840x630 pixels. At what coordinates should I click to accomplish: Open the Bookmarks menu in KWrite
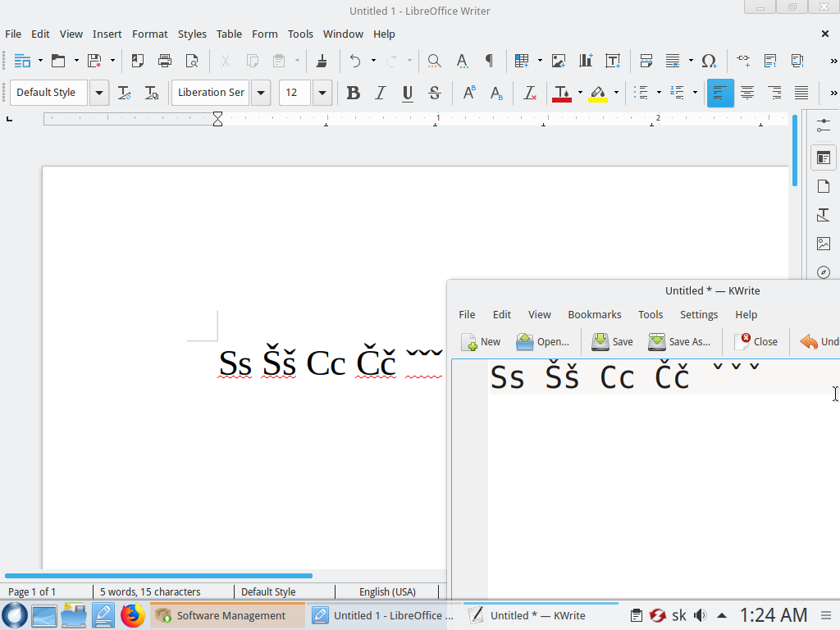tap(594, 314)
